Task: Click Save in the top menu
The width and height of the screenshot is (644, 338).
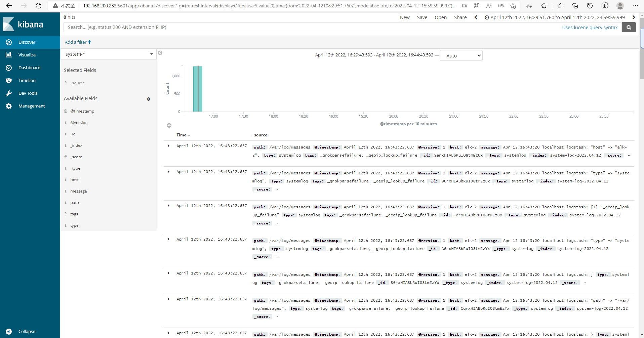Action: pos(422,17)
